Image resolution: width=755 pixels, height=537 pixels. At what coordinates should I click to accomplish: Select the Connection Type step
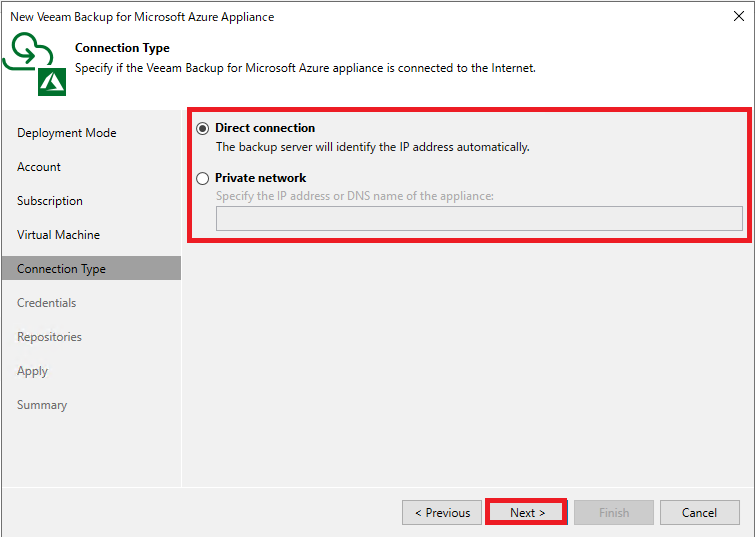91,268
